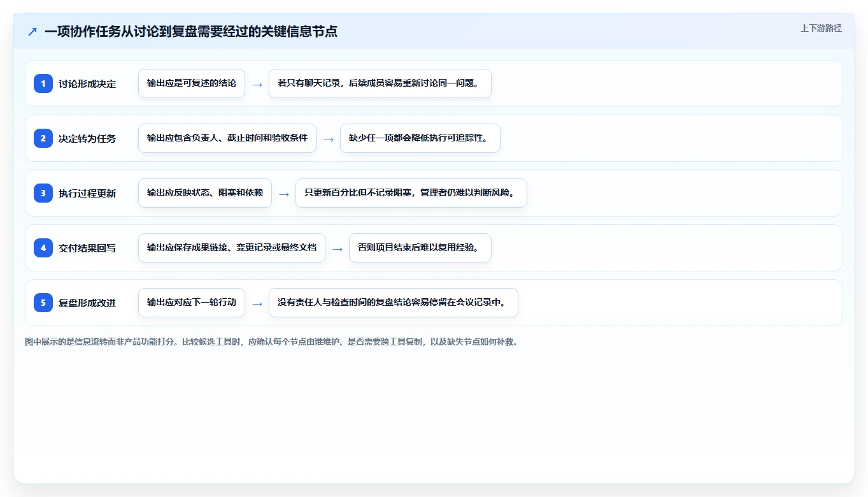
Task: Select step badge number 3
Action: tap(43, 193)
